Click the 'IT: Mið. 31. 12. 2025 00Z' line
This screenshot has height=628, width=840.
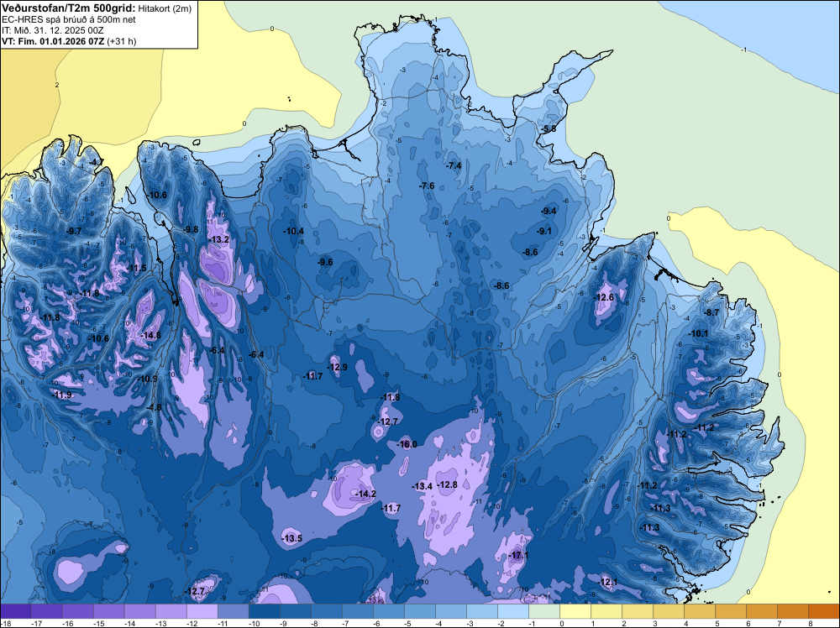pos(52,30)
